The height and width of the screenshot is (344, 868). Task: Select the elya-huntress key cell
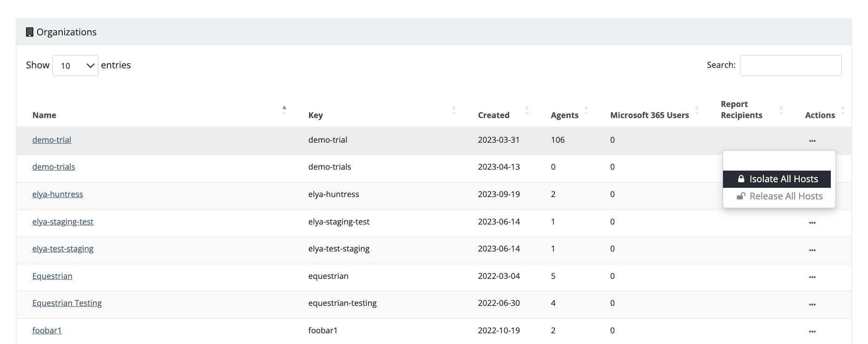334,194
